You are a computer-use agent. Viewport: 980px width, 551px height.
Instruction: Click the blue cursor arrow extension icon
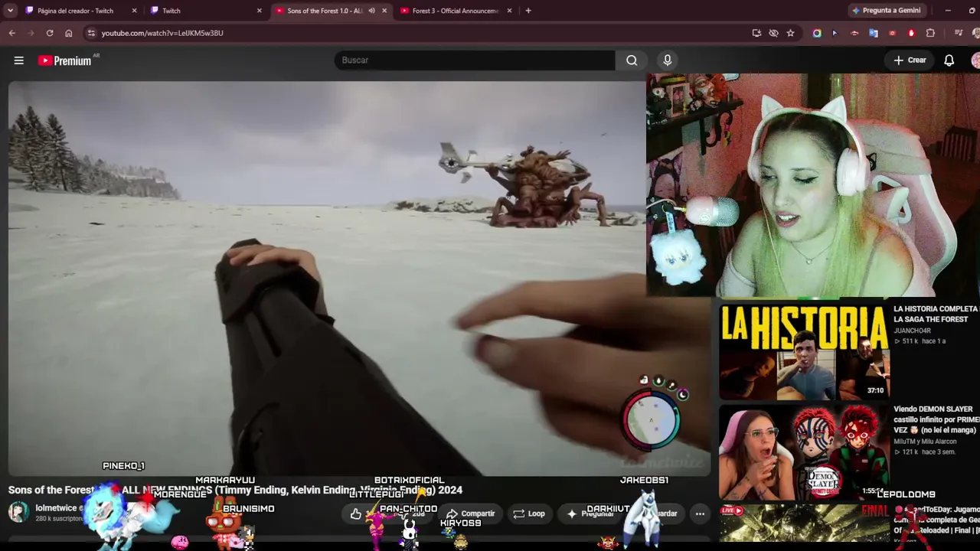(x=835, y=33)
